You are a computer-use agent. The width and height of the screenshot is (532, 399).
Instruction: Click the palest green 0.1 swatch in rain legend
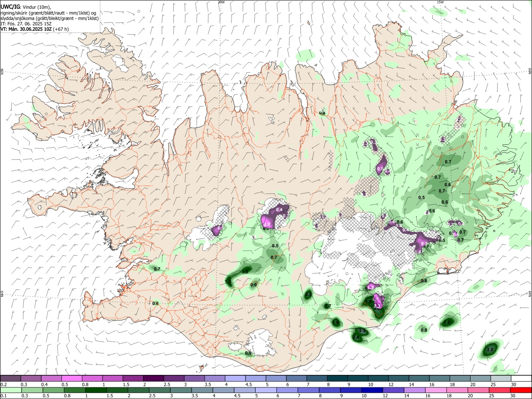click(10, 390)
